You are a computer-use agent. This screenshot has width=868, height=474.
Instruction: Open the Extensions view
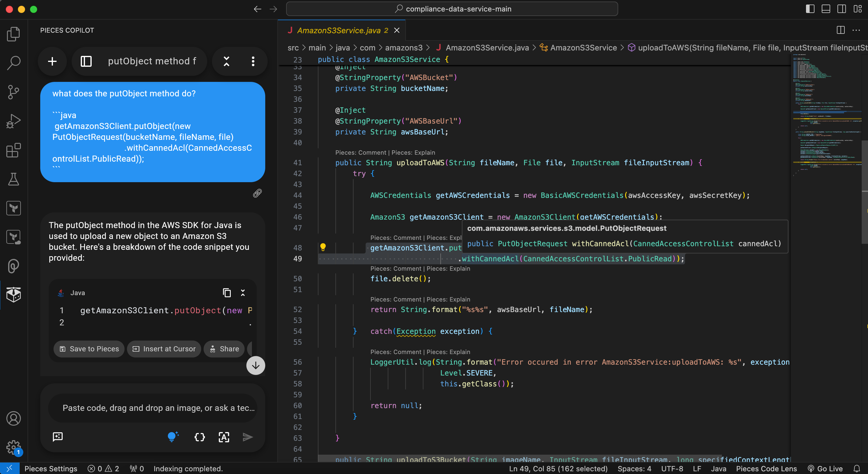[13, 150]
